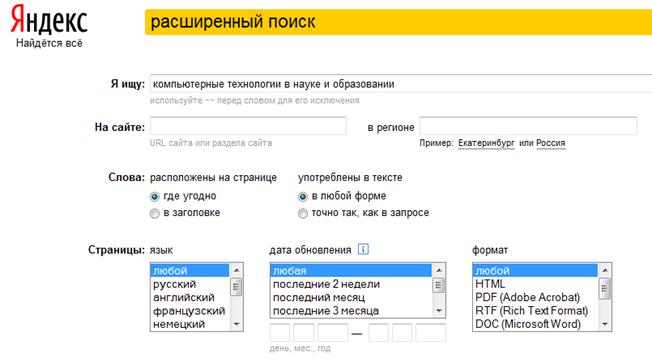Select the 'где угодно' radio button
The height and width of the screenshot is (362, 652).
coord(155,197)
